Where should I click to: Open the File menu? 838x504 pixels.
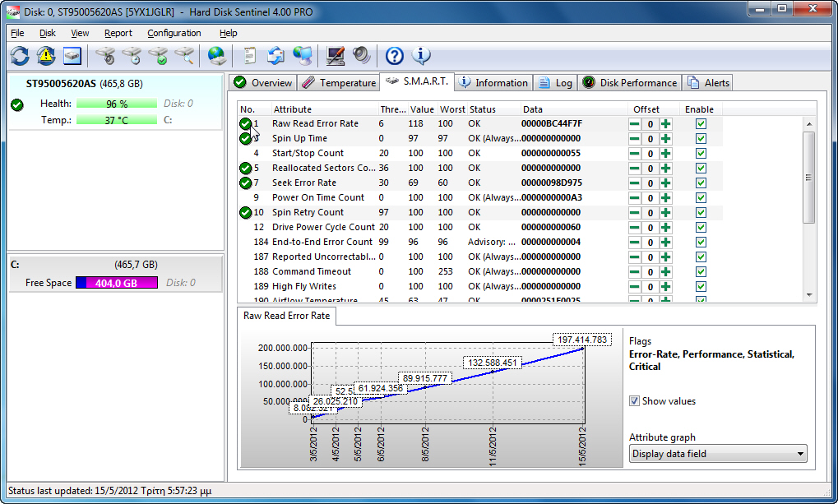(17, 33)
